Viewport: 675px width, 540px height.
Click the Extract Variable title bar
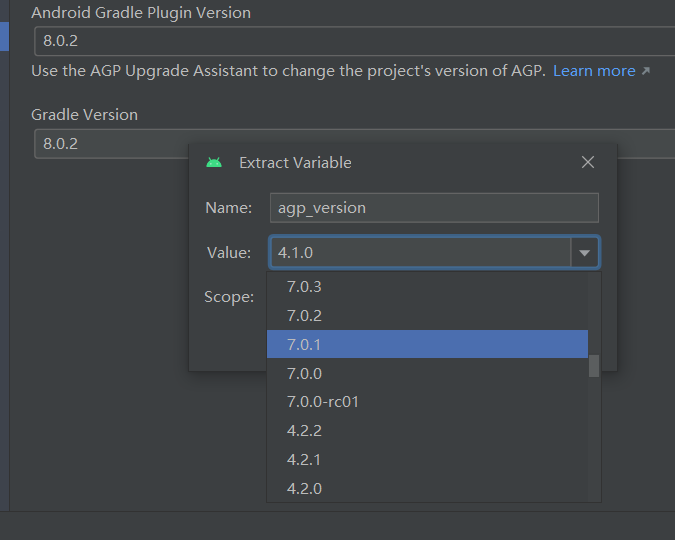pos(400,162)
